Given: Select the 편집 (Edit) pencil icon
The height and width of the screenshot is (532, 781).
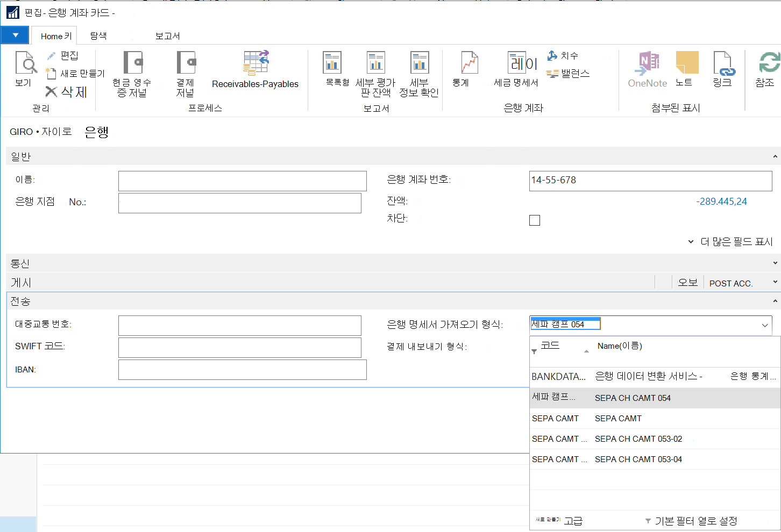Looking at the screenshot, I should coord(51,56).
